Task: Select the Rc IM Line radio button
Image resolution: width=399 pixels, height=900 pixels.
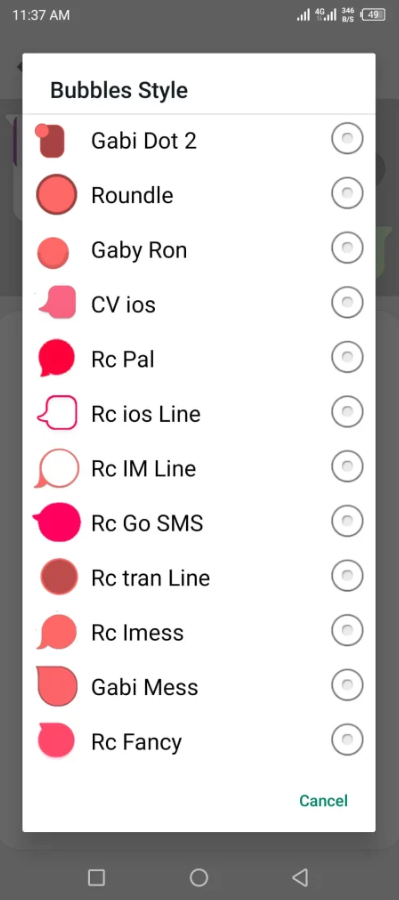Action: coord(347,467)
